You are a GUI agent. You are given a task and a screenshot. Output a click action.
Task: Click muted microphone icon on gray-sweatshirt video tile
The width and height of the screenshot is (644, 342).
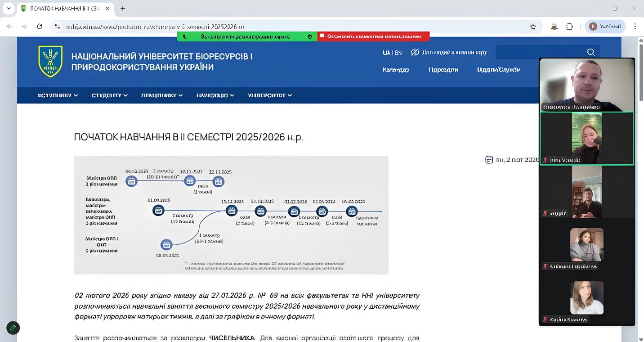(x=545, y=266)
